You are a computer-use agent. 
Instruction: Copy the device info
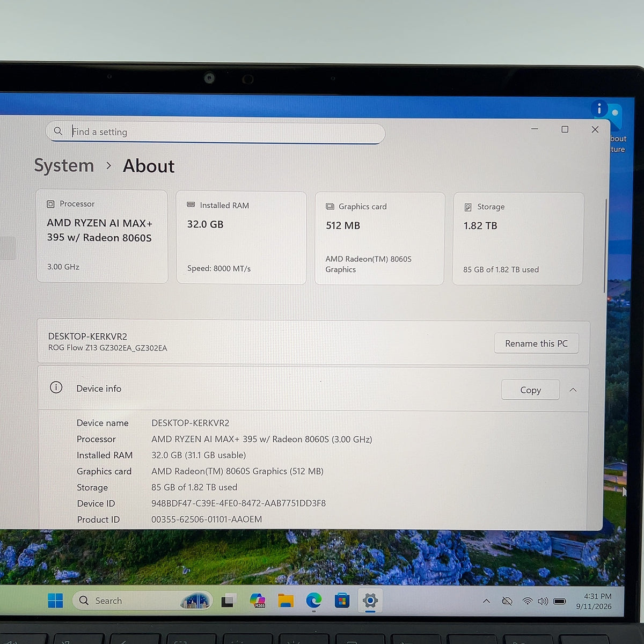click(x=530, y=390)
